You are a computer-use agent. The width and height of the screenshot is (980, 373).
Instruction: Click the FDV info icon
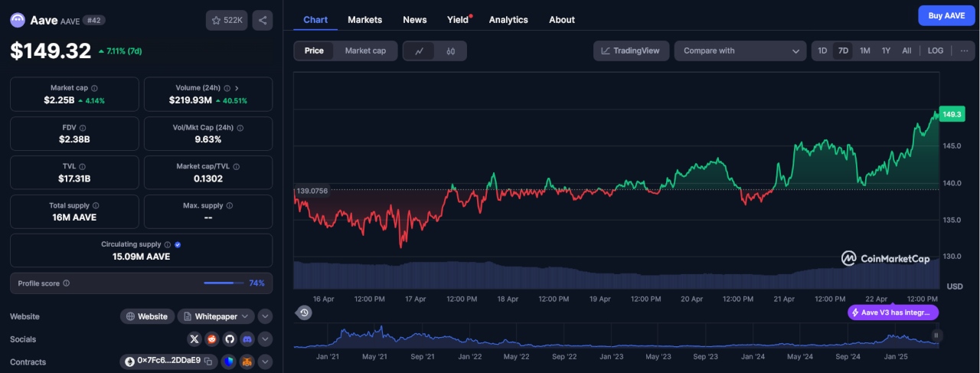(83, 127)
